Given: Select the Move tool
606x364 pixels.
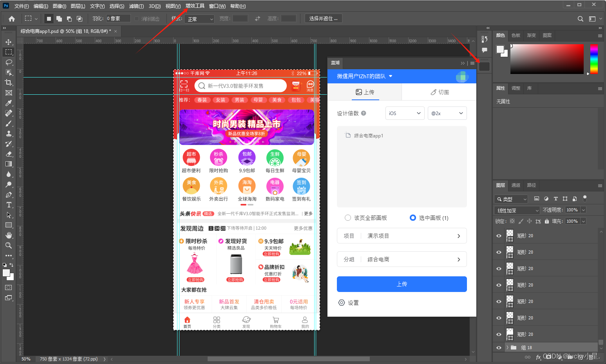Looking at the screenshot, I should [9, 42].
